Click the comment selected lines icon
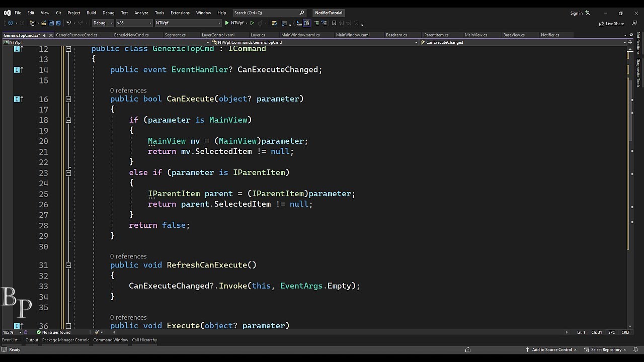644x362 pixels. tap(316, 23)
